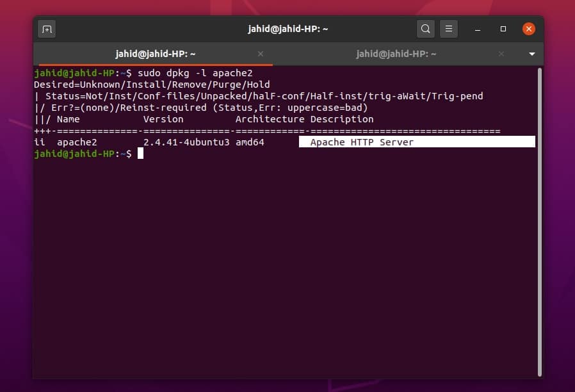Viewport: 575px width, 392px height.
Task: Click the Desired=Unknown/Install/Remove/Purge/Hold line
Action: tap(152, 85)
